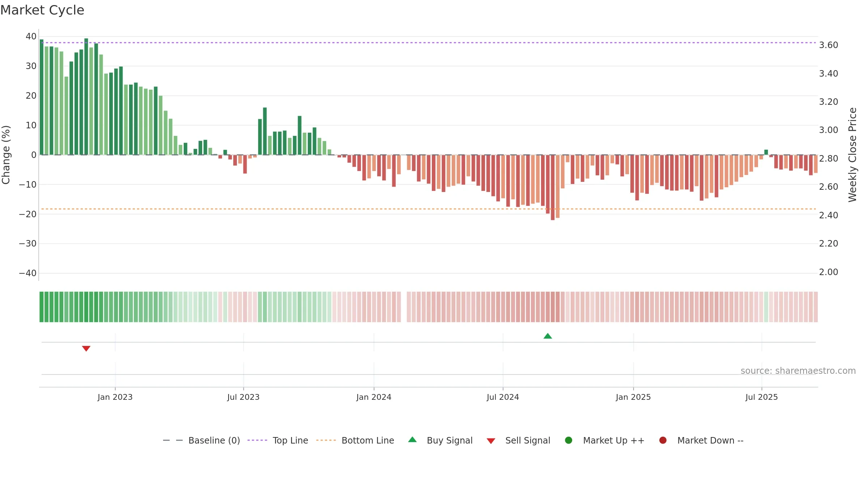The height and width of the screenshot is (488, 868).
Task: Click the purple dotted top line
Action: pyautogui.click(x=429, y=43)
